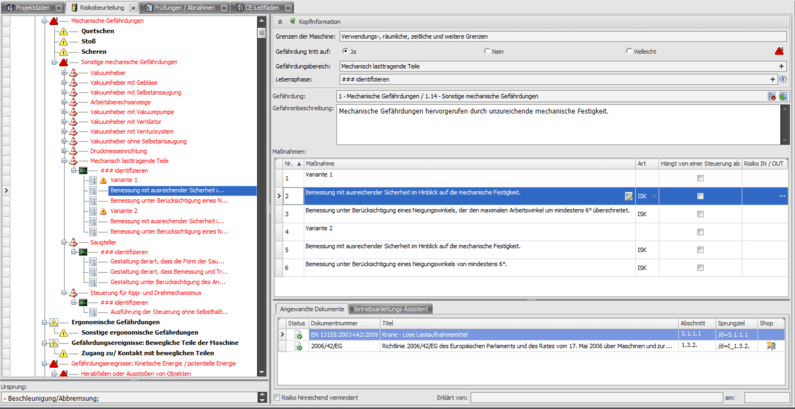Collapse the Mechanische Gefährdungen tree node
795x409 pixels.
pos(44,21)
